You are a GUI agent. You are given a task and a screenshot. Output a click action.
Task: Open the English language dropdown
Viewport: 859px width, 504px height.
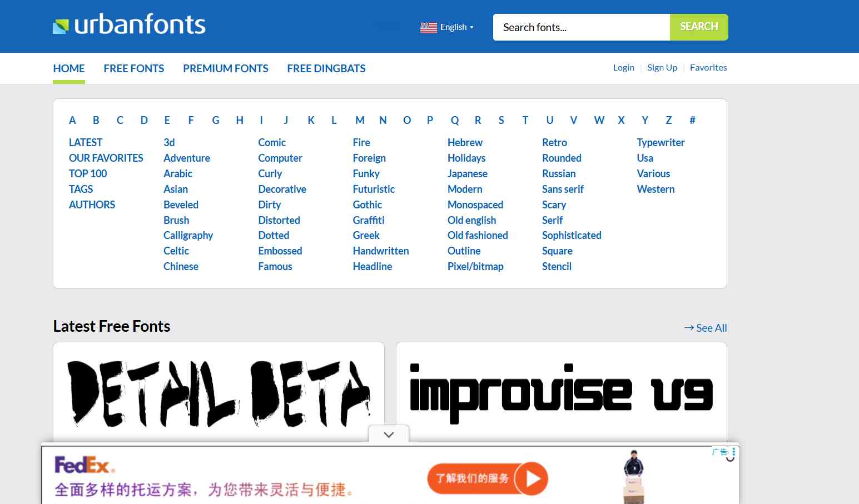454,27
